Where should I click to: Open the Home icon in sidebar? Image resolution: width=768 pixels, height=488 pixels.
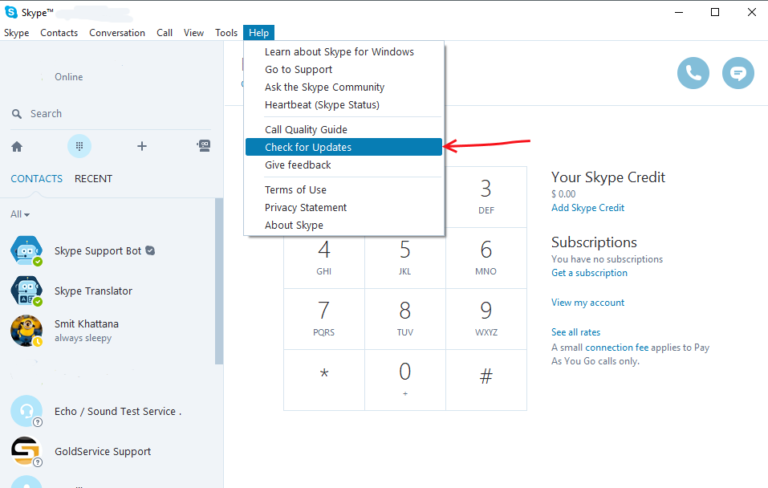[x=17, y=146]
